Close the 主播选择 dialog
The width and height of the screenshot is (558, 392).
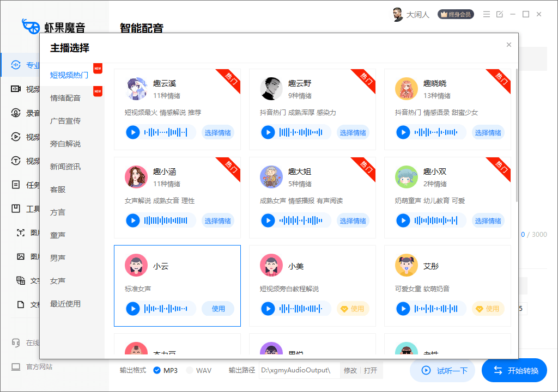click(508, 44)
